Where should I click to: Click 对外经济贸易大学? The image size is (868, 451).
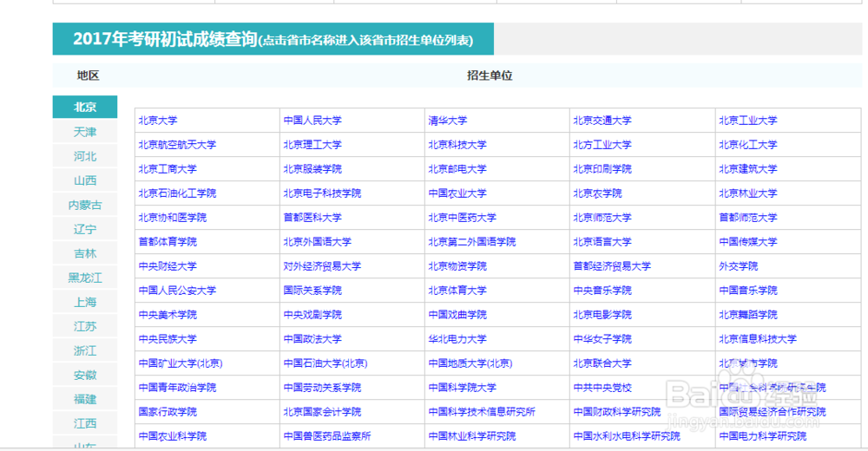(322, 266)
